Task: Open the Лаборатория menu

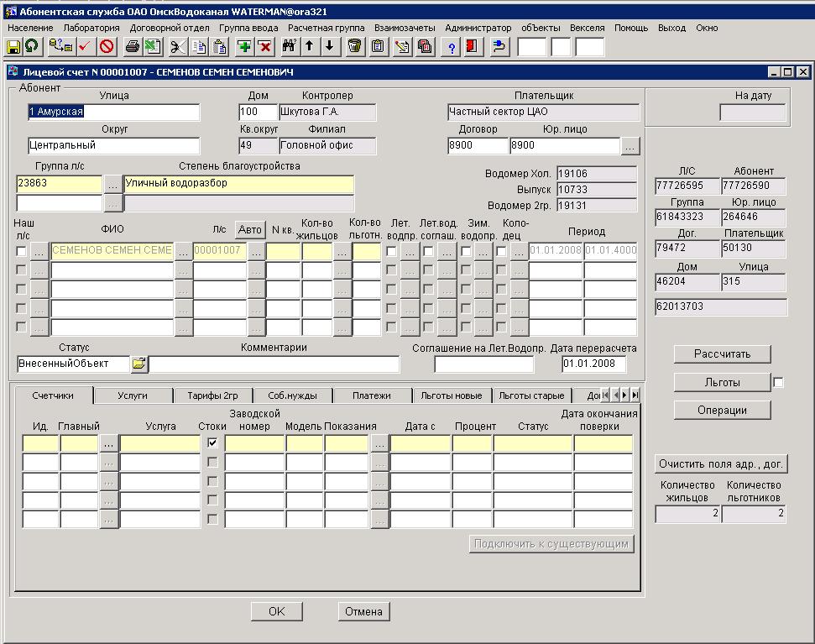Action: [91, 28]
